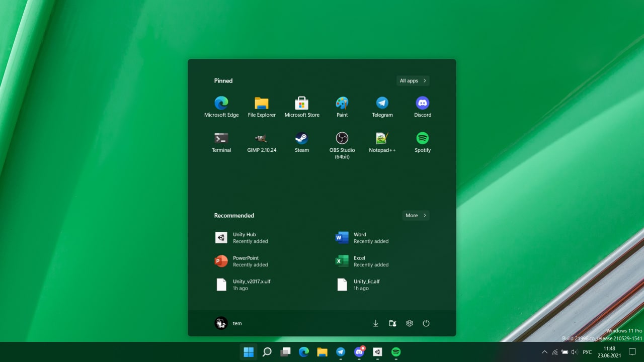The height and width of the screenshot is (362, 644).
Task: Open network icon in system tray
Action: click(555, 352)
